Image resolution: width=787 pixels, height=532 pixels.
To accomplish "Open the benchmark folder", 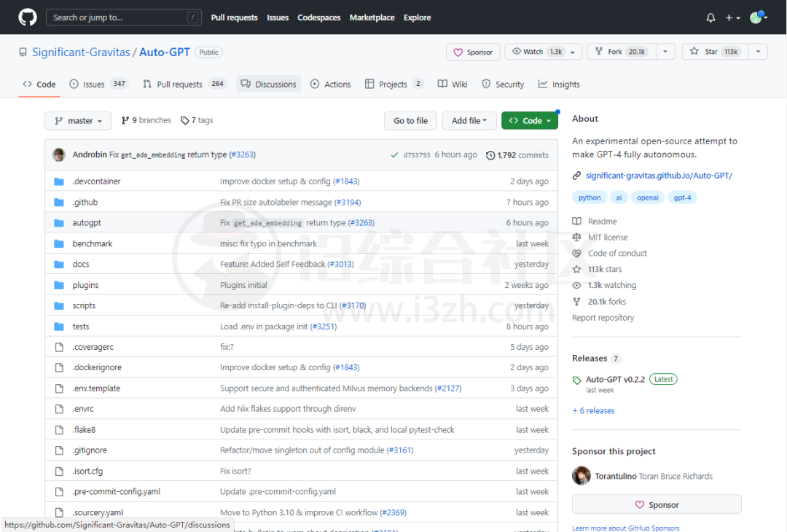I will pos(93,243).
